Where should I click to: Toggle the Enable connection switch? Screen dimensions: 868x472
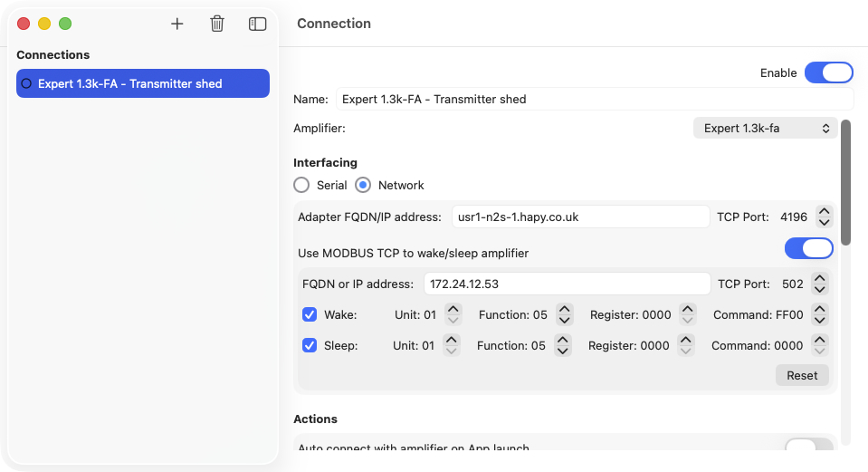pos(828,72)
